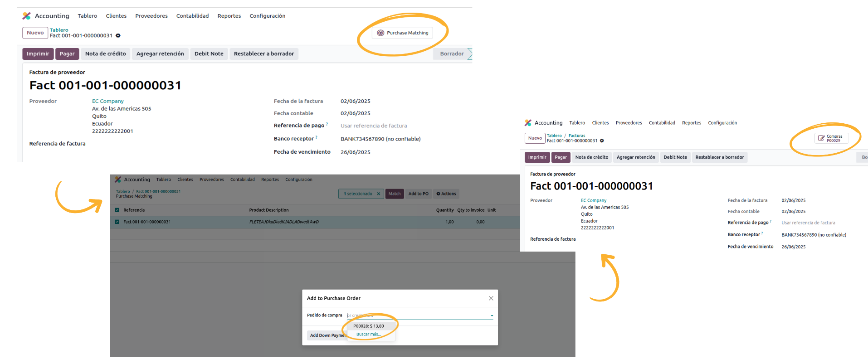The width and height of the screenshot is (868, 359).
Task: Click the Add Down Payment button
Action: point(327,335)
